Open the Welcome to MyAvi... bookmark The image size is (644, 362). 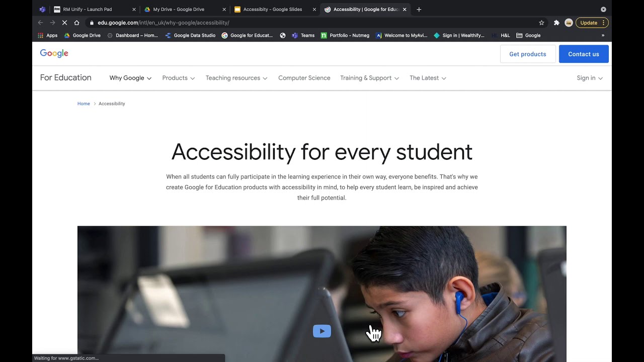401,35
